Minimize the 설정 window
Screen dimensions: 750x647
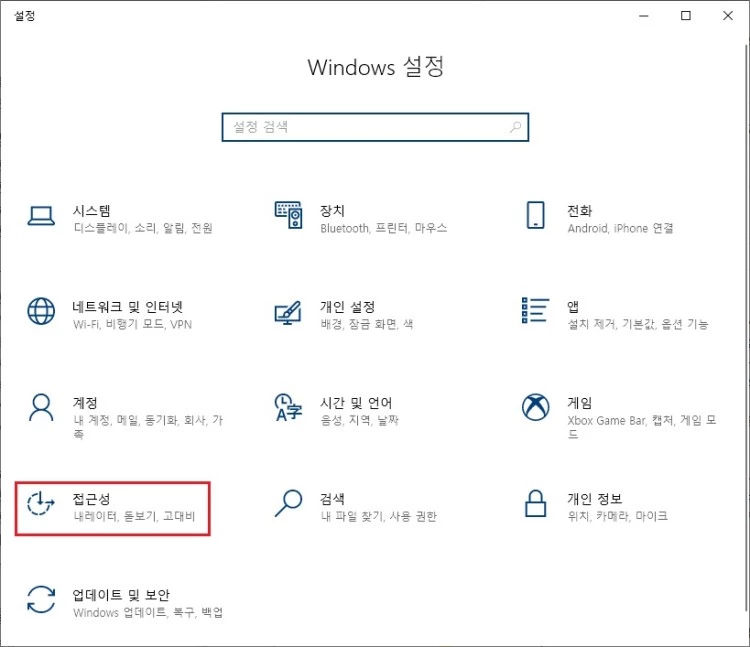coord(644,16)
